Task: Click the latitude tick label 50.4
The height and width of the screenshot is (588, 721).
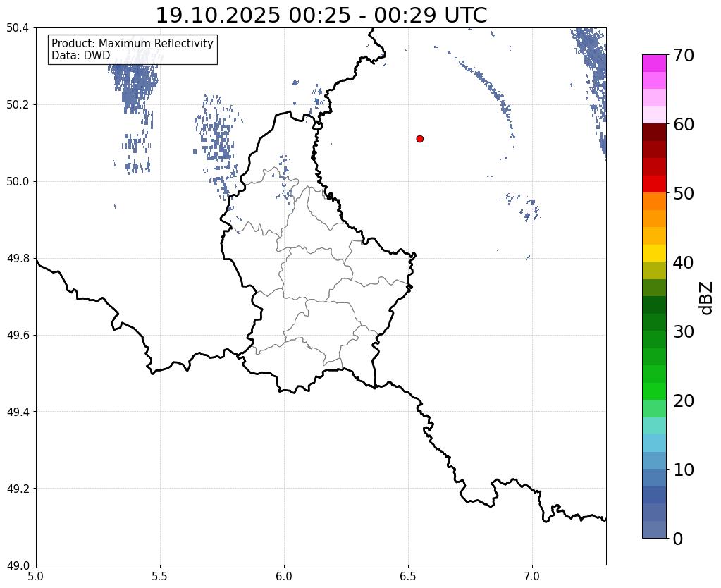Action: point(18,28)
